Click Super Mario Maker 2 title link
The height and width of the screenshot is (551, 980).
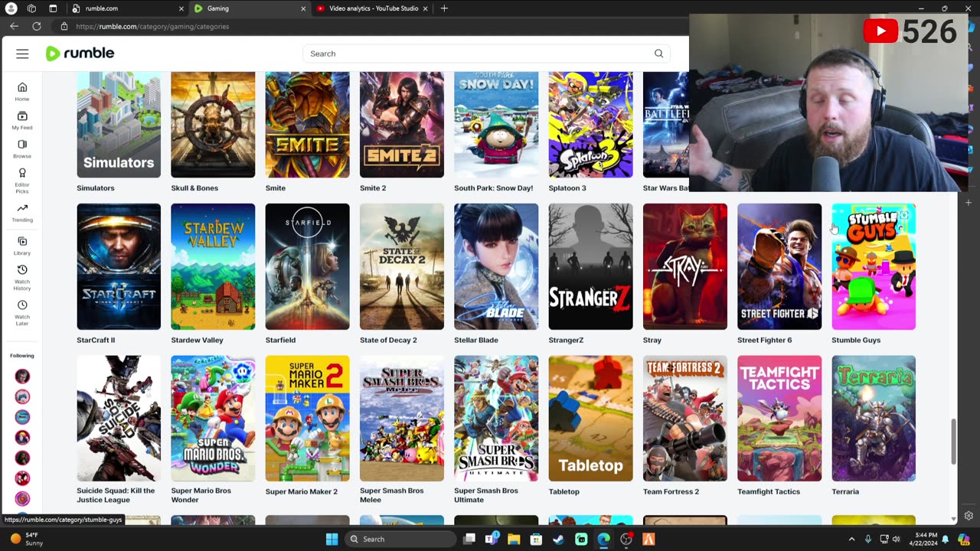(302, 491)
